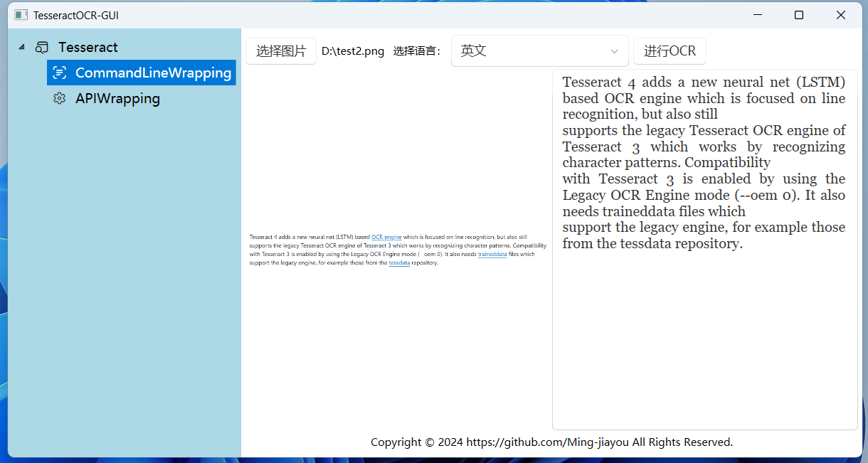Click the TesseractOCR-GUI title bar app icon
868x463 pixels.
[x=21, y=14]
